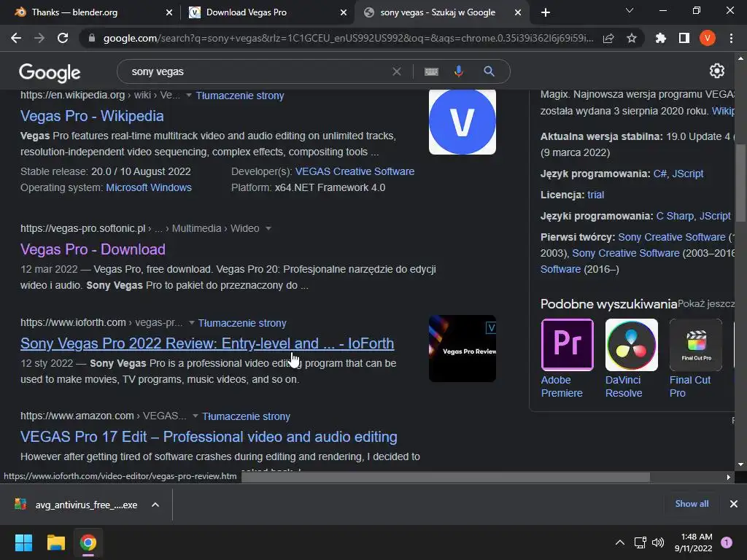The width and height of the screenshot is (747, 560).
Task: Close the downloads bar
Action: (x=734, y=504)
